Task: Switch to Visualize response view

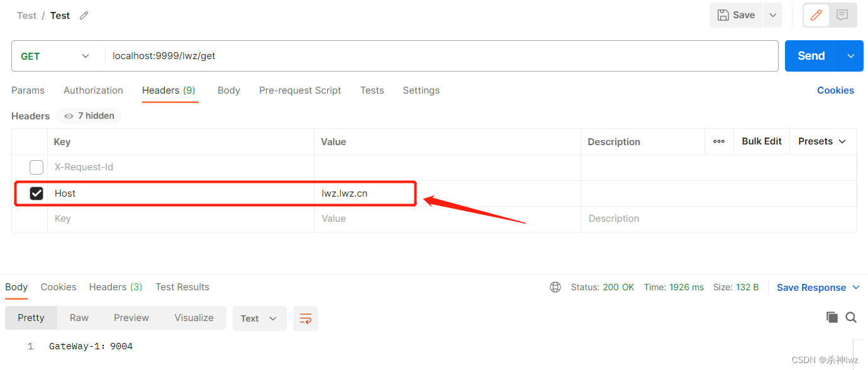Action: (194, 318)
